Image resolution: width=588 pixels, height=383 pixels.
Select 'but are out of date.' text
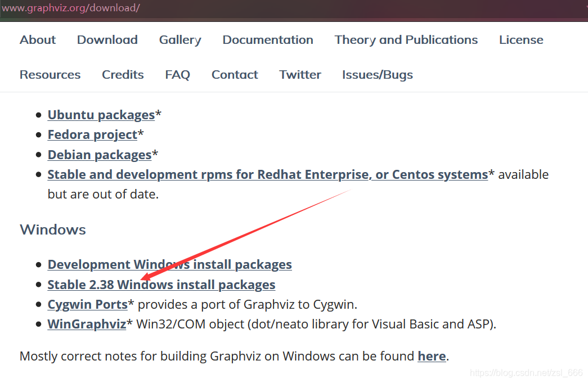(x=103, y=195)
